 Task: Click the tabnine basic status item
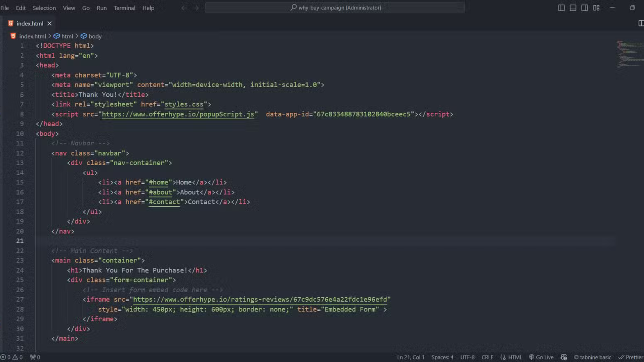click(x=593, y=357)
